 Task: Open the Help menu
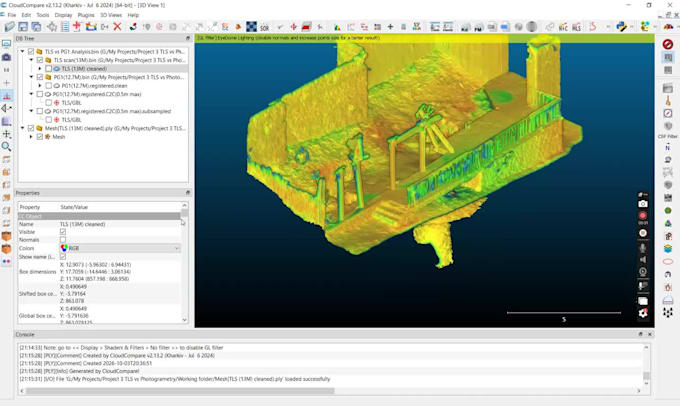(x=133, y=15)
